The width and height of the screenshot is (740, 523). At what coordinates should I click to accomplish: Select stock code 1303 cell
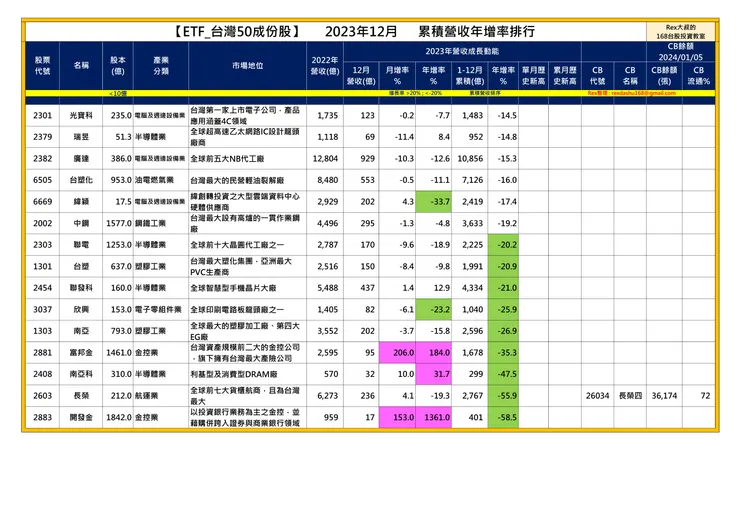[x=42, y=331]
